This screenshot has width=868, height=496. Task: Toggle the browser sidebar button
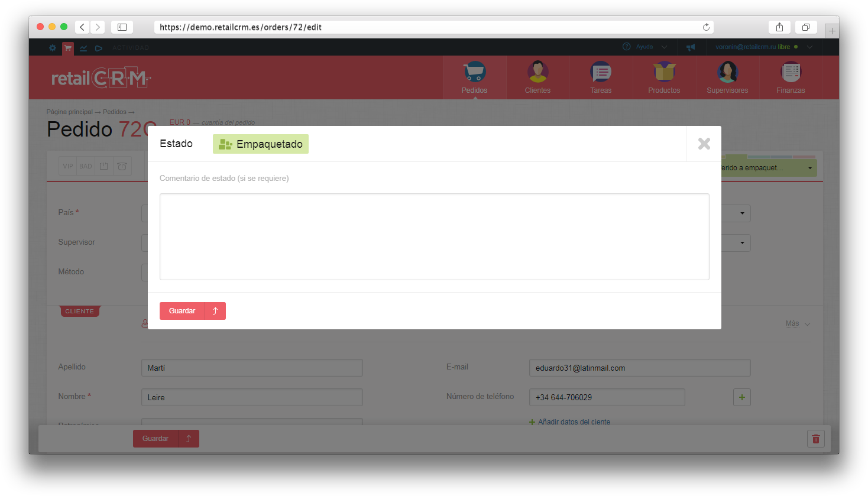coord(122,27)
